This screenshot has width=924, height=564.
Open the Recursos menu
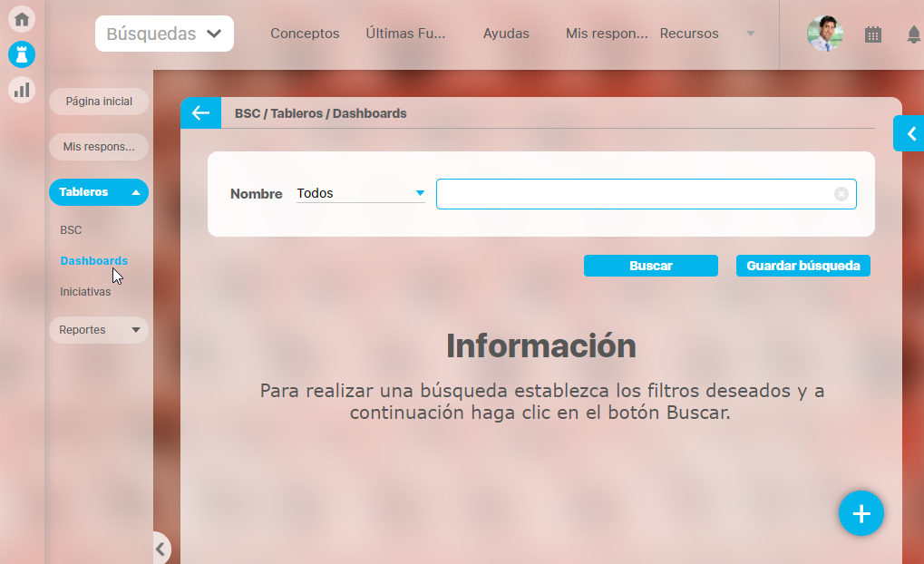click(689, 34)
